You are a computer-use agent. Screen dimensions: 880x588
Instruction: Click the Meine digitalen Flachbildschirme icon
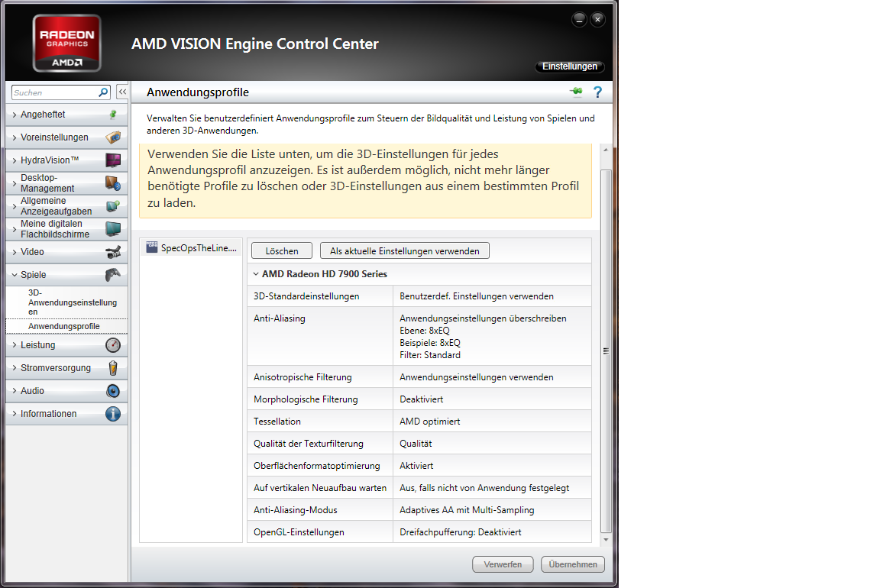[113, 229]
